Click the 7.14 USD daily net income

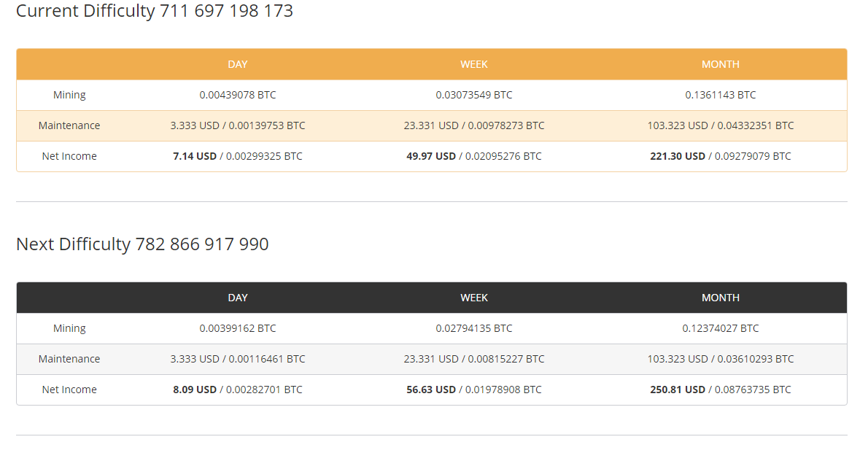[x=195, y=156]
